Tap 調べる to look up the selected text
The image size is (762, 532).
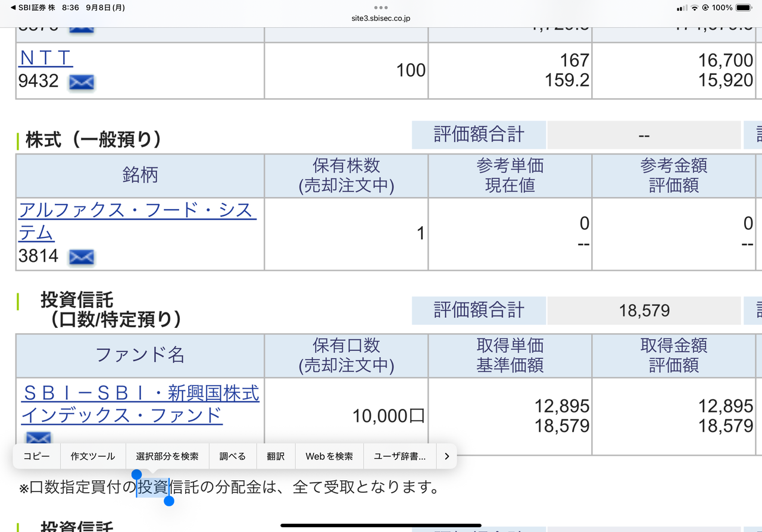232,456
